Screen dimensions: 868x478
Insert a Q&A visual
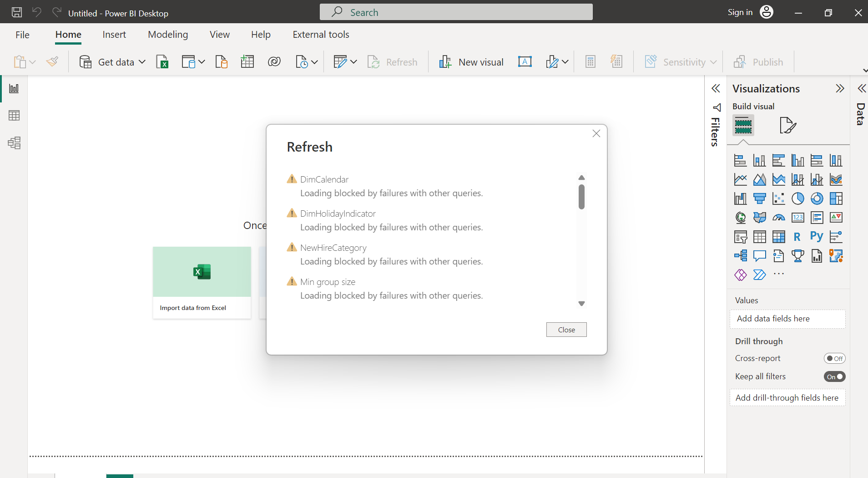(x=760, y=256)
